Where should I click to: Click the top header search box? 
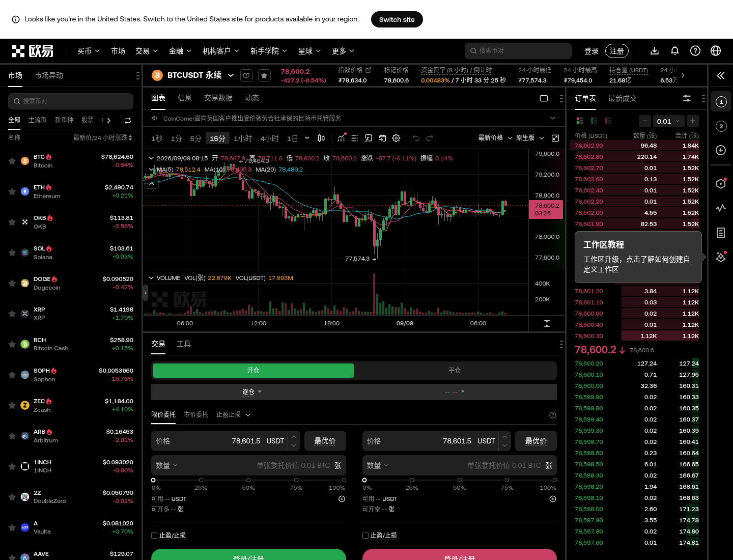click(518, 51)
